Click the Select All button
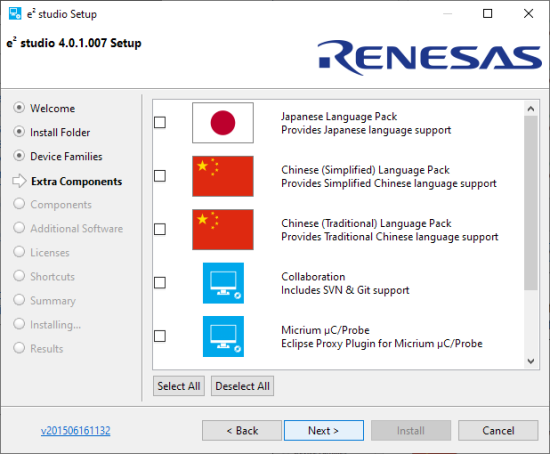 tap(179, 386)
